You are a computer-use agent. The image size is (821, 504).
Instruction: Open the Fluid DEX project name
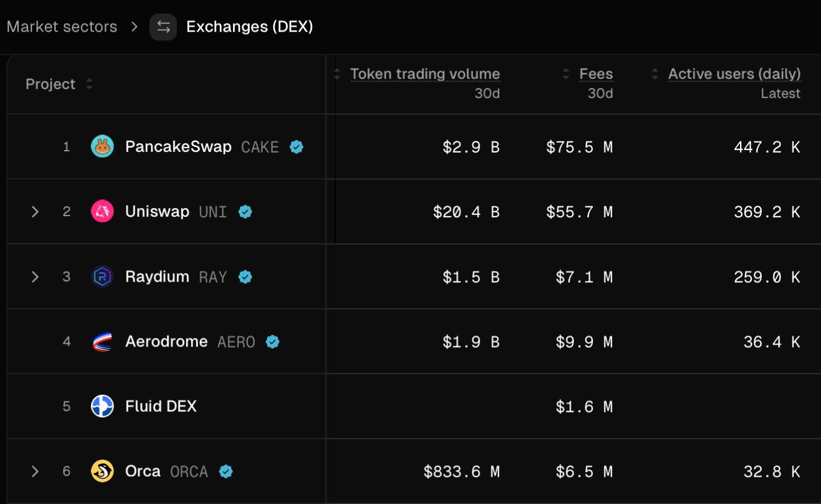tap(161, 406)
